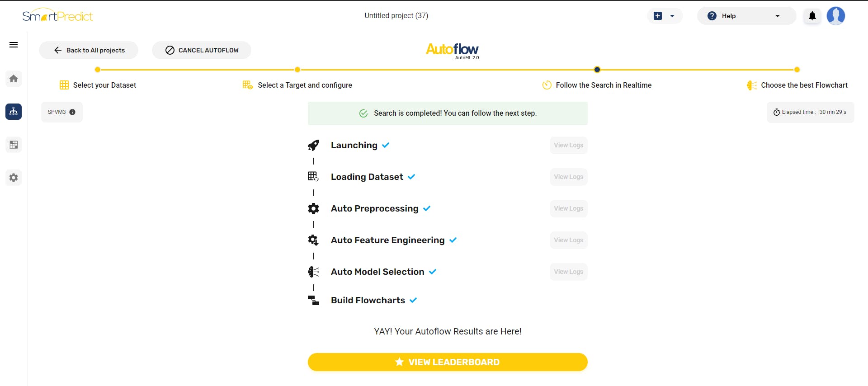Open the dashboard grid sidebar icon
868x386 pixels.
(x=14, y=145)
